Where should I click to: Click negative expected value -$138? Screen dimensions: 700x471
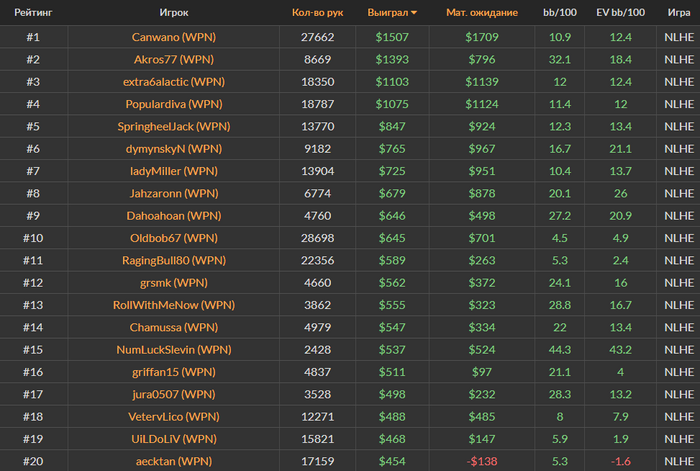pos(482,461)
